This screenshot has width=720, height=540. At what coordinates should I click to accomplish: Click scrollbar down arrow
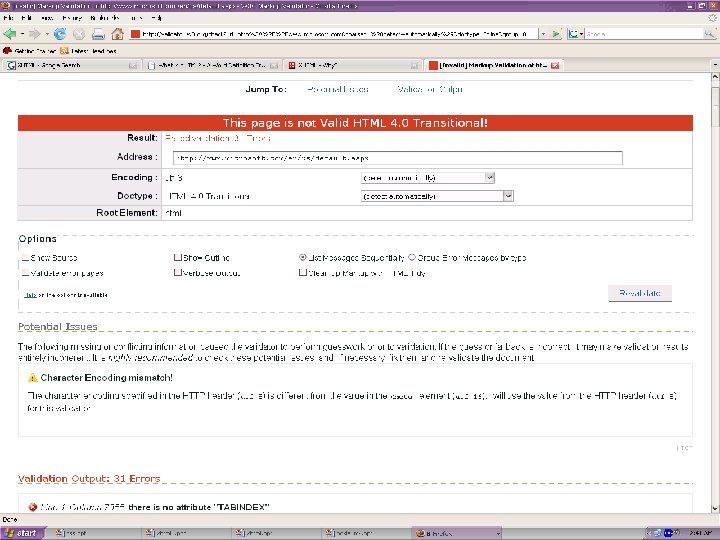click(715, 508)
